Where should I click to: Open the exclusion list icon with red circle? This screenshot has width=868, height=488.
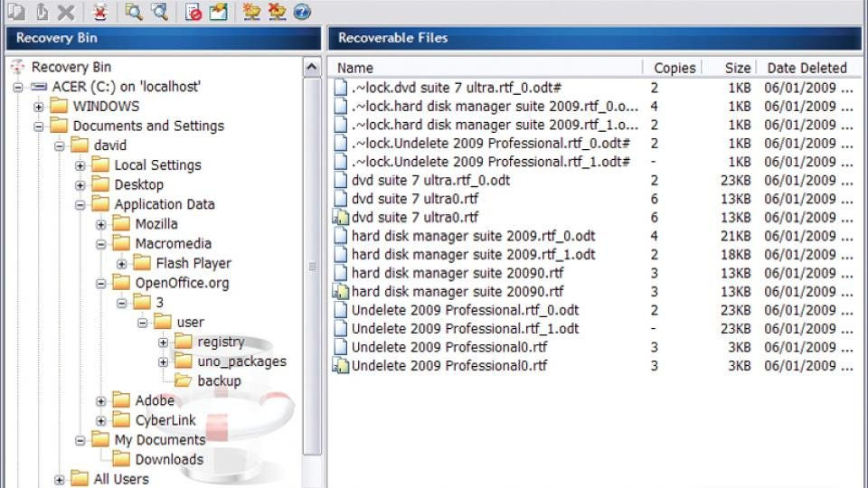point(193,12)
